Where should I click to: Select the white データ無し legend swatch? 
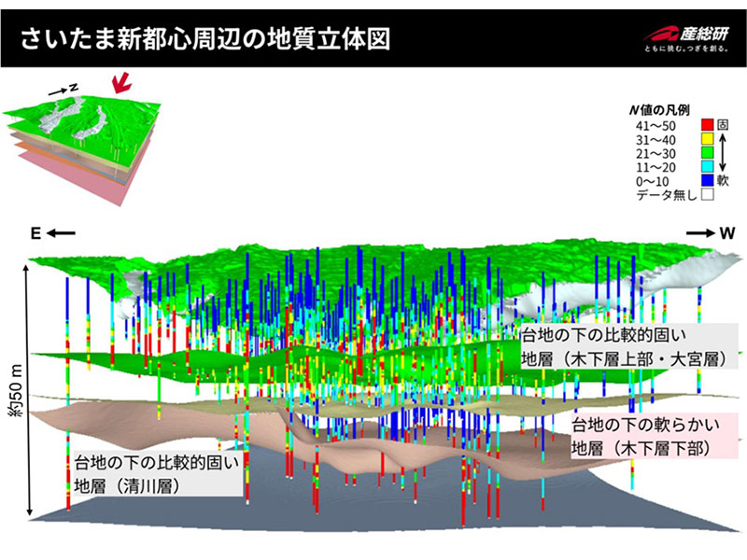point(707,194)
